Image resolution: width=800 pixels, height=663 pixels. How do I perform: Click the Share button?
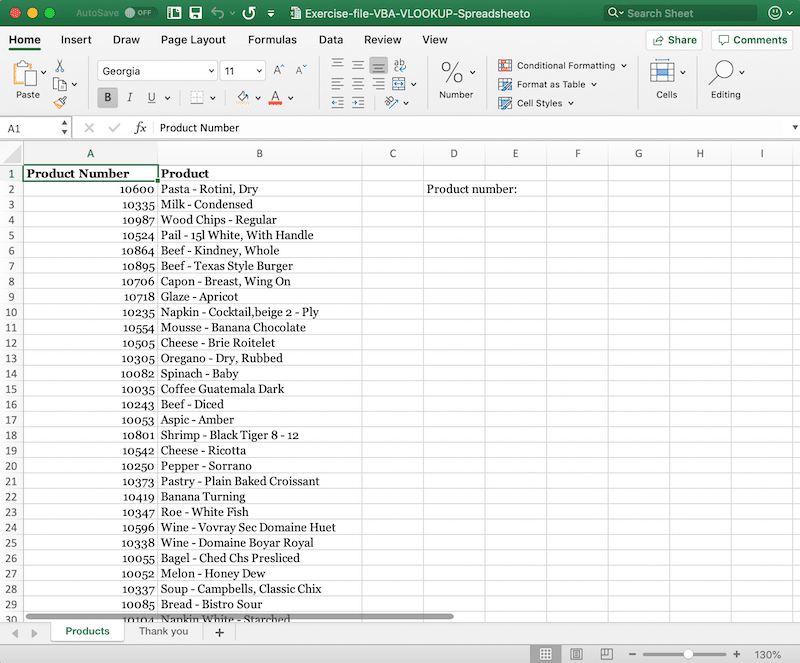tap(674, 40)
